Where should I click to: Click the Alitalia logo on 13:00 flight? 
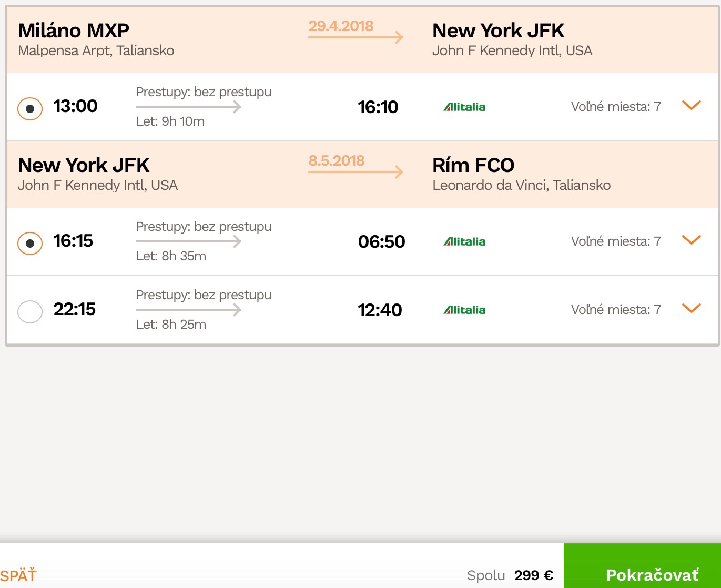pyautogui.click(x=464, y=107)
